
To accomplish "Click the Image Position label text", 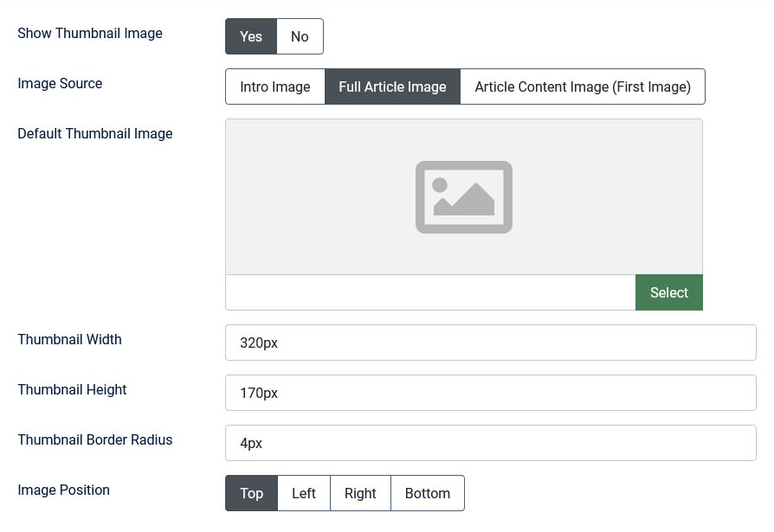I will [63, 490].
